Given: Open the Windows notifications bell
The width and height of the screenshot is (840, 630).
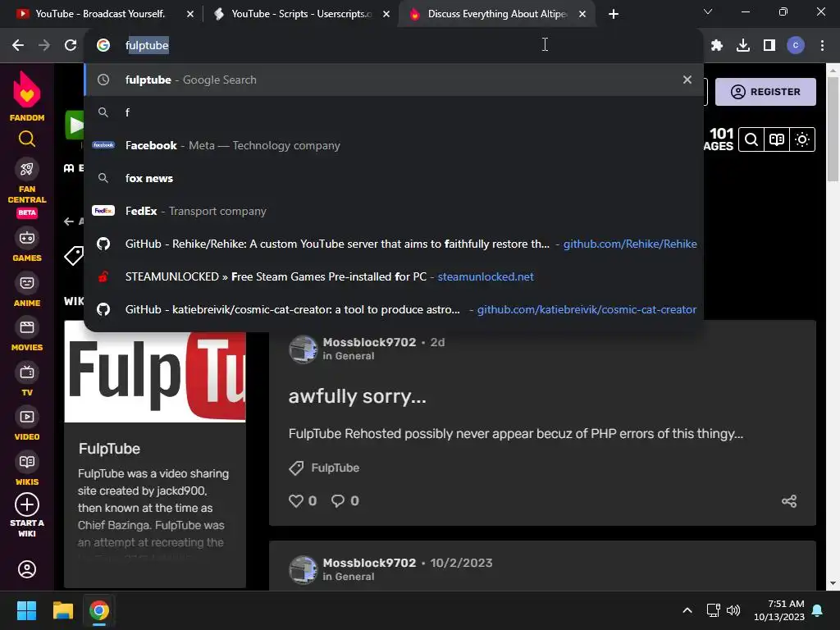Looking at the screenshot, I should click(818, 610).
